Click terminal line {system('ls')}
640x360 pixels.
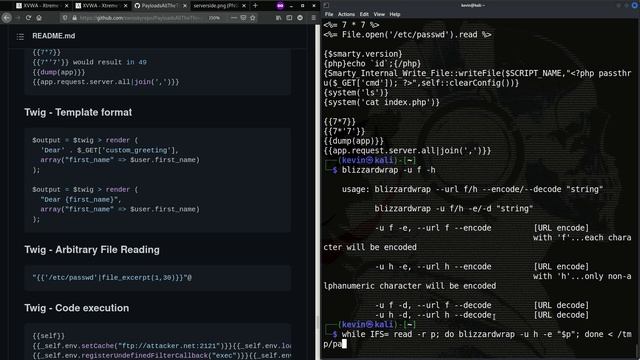pyautogui.click(x=356, y=93)
